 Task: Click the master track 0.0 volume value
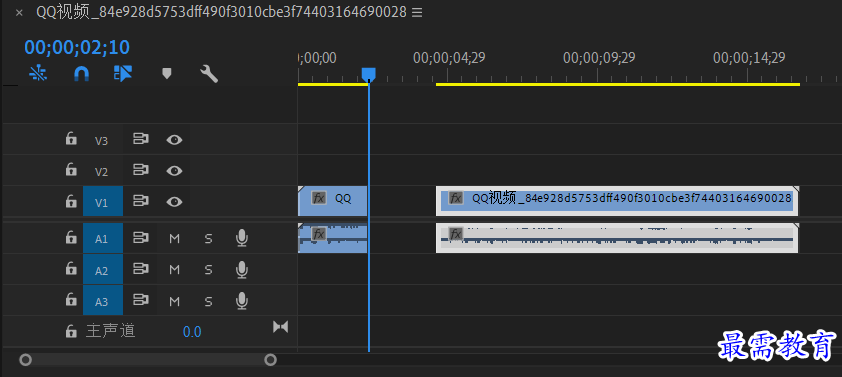click(x=192, y=332)
